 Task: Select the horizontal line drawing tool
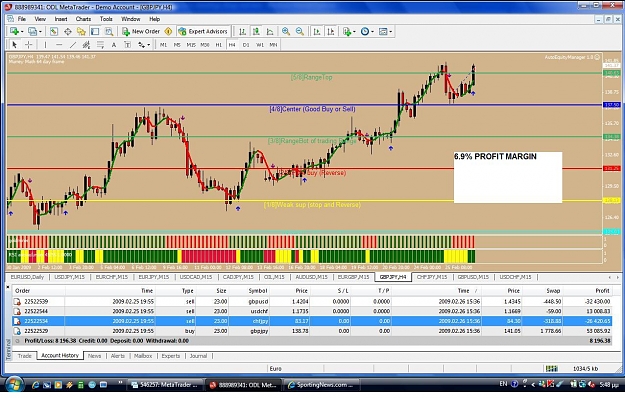click(59, 45)
